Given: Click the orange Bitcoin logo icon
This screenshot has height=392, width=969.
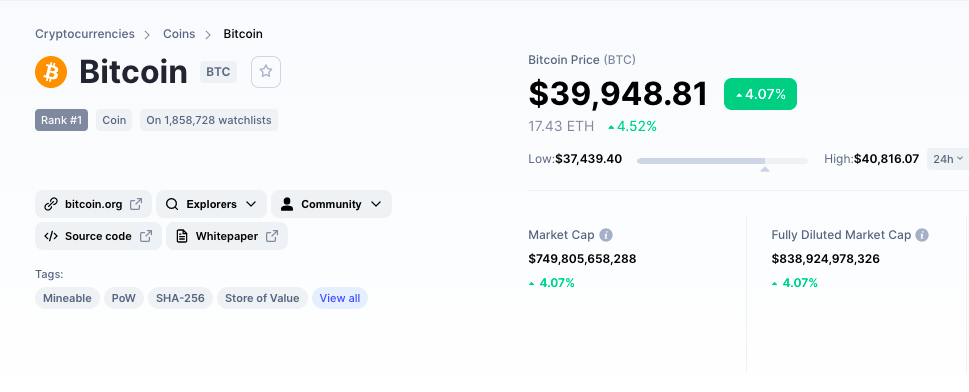Looking at the screenshot, I should pyautogui.click(x=51, y=72).
